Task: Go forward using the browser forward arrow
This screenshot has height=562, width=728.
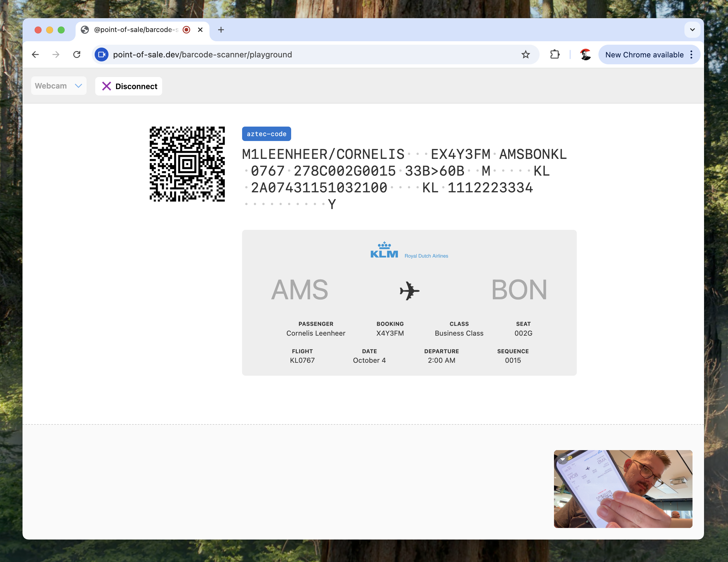Action: (x=56, y=54)
